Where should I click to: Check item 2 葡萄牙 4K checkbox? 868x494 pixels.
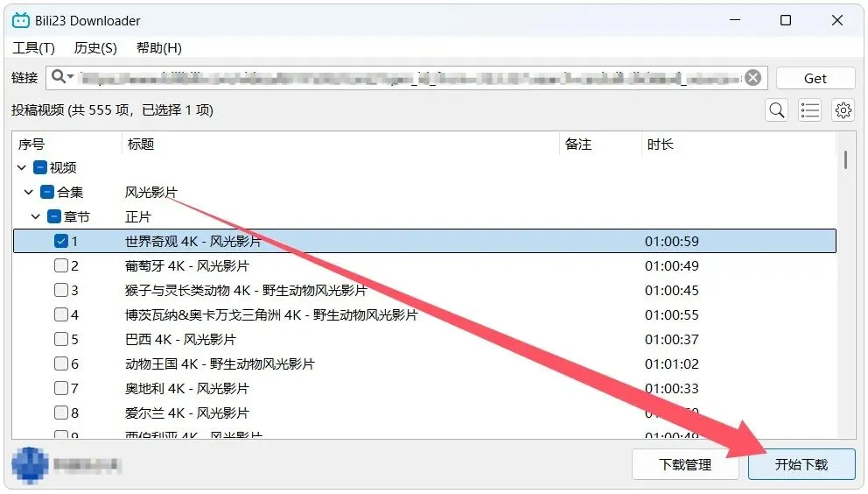tap(61, 265)
